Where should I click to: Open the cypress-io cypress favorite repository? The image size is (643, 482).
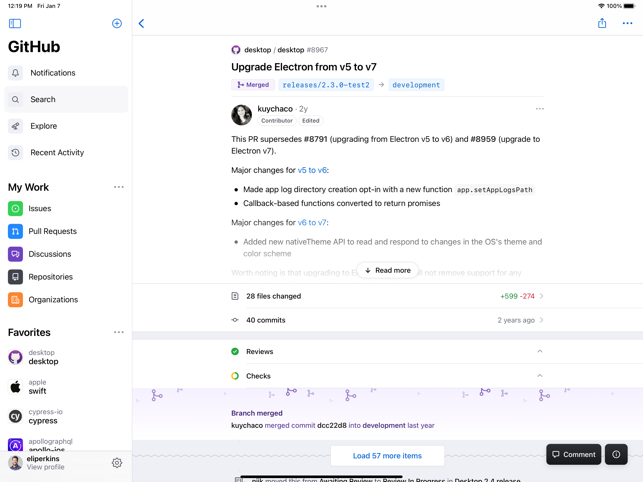pos(66,416)
